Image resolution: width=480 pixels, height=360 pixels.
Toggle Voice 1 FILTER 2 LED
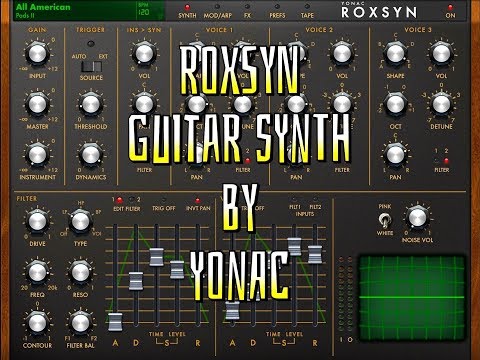point(247,161)
